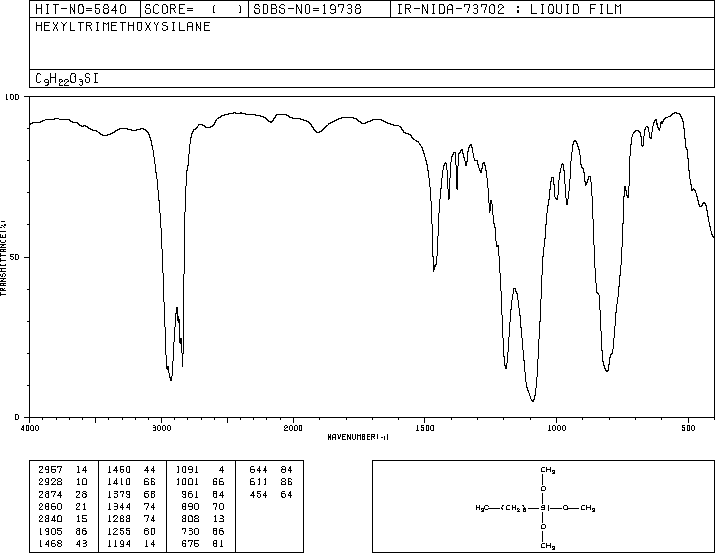The height and width of the screenshot is (553, 715).
Task: Click the 2000 wavenumber axis label
Action: [x=293, y=428]
